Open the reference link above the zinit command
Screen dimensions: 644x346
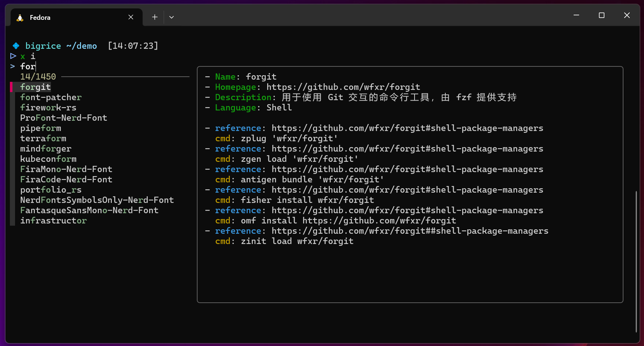coord(410,231)
